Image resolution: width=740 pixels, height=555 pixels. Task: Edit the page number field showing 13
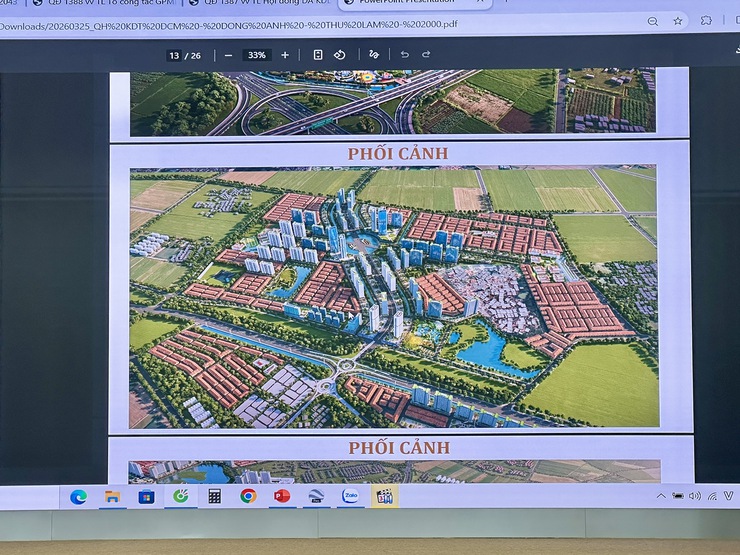pos(174,56)
